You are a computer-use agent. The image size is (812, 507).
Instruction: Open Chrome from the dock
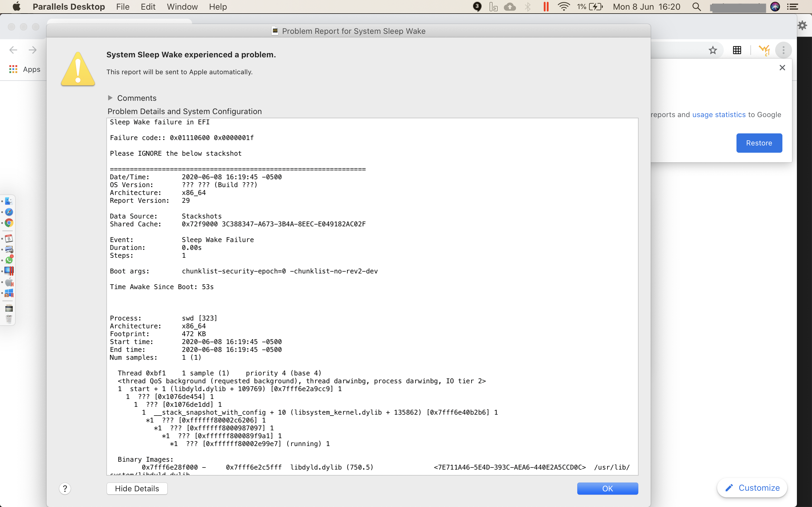[x=9, y=223]
